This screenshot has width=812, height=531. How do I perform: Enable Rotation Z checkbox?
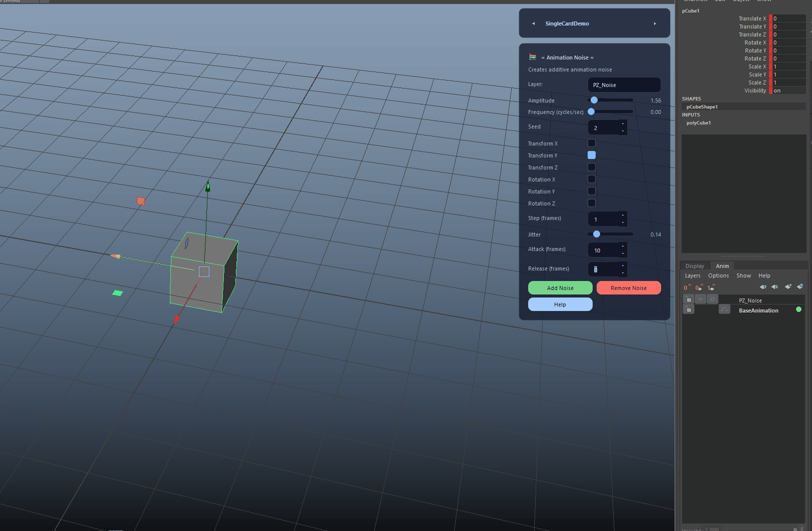pyautogui.click(x=592, y=203)
